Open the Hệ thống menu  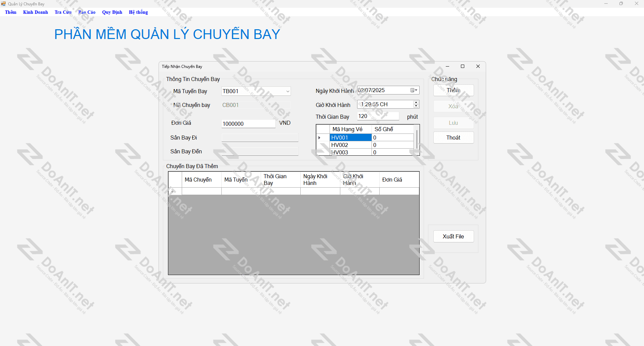click(138, 12)
